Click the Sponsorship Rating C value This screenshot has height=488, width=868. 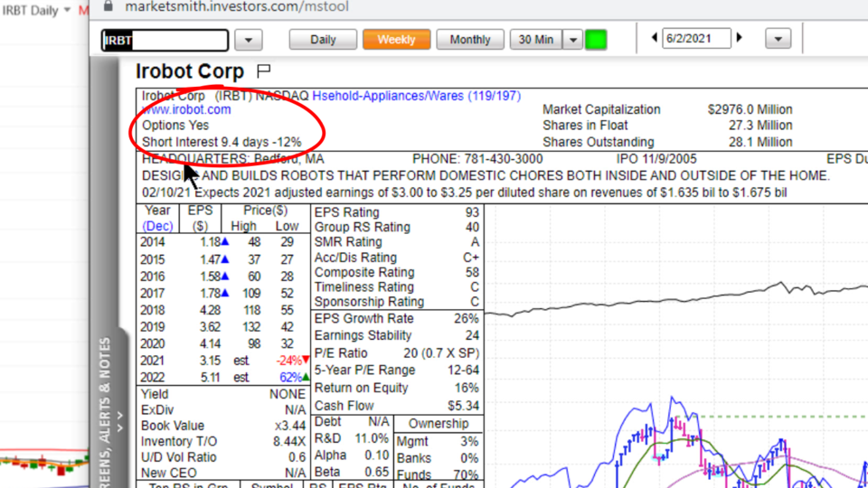(475, 302)
